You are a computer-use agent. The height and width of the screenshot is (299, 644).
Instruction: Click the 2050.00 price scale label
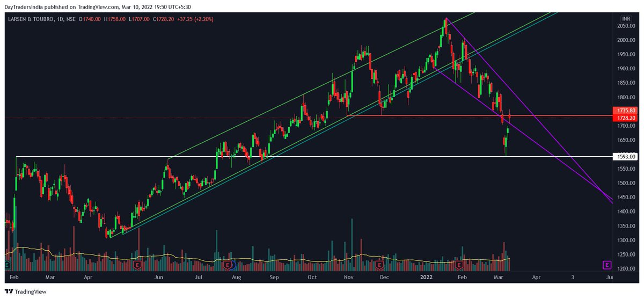point(626,26)
